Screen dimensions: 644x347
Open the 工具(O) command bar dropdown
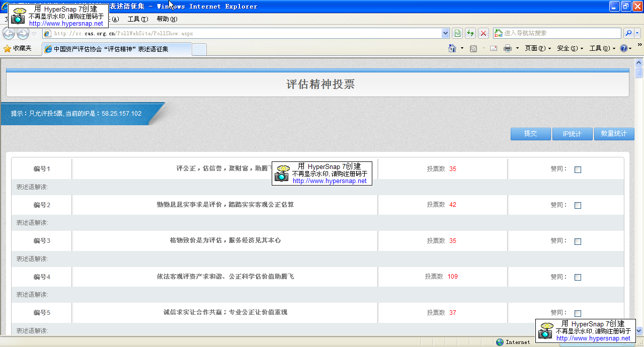(x=602, y=48)
